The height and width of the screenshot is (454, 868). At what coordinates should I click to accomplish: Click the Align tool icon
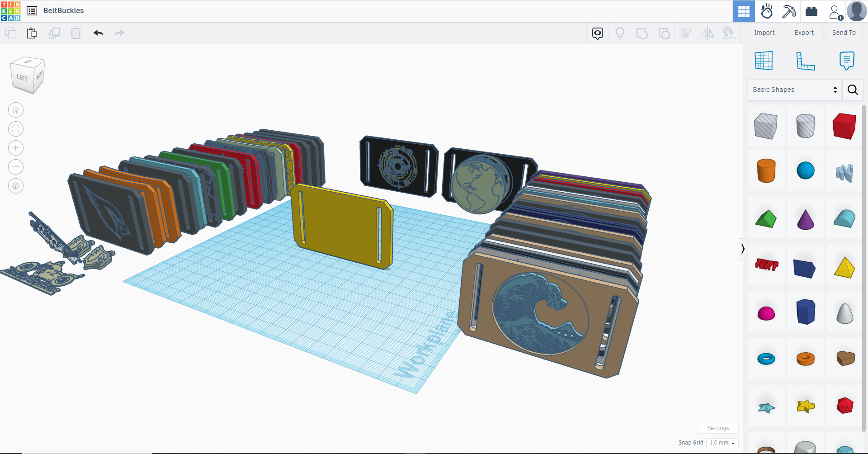(x=686, y=33)
